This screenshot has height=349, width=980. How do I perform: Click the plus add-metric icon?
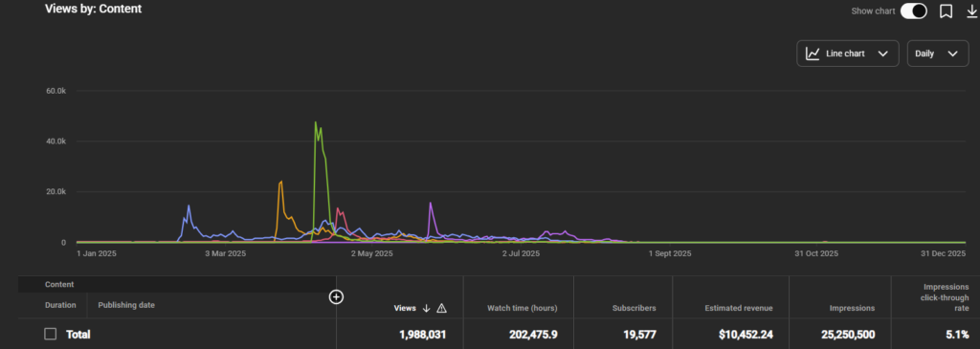pyautogui.click(x=336, y=297)
